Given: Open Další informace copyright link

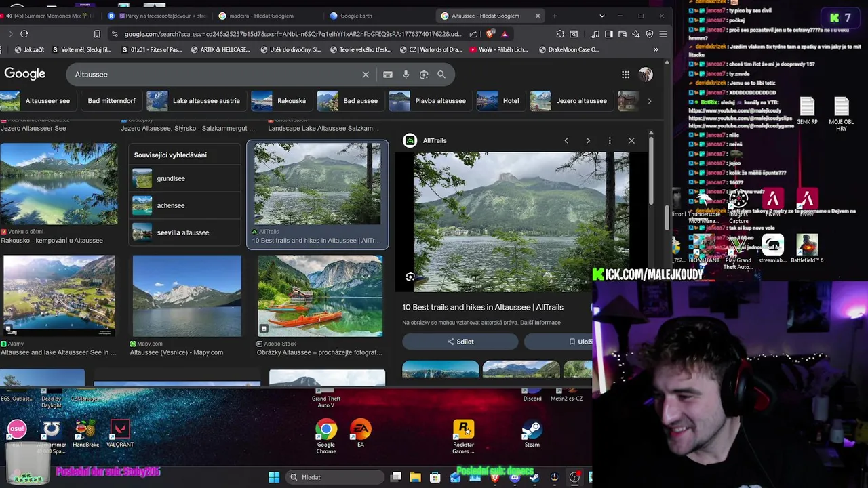Looking at the screenshot, I should (540, 323).
